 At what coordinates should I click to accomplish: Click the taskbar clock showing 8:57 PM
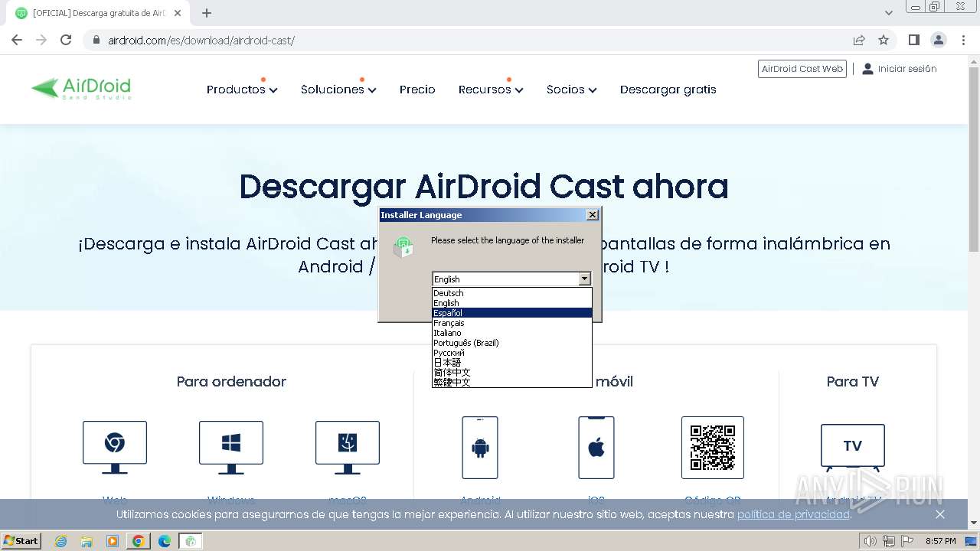click(940, 541)
